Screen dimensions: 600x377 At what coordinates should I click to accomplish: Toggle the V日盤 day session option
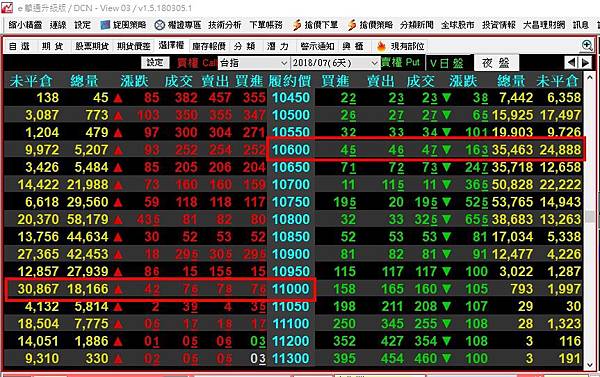point(447,63)
